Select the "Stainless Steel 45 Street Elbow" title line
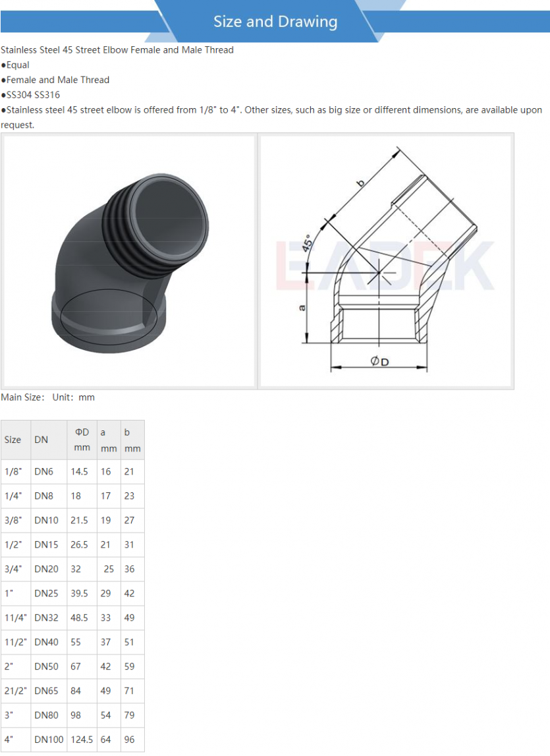Image resolution: width=550 pixels, height=756 pixels. 117,49
